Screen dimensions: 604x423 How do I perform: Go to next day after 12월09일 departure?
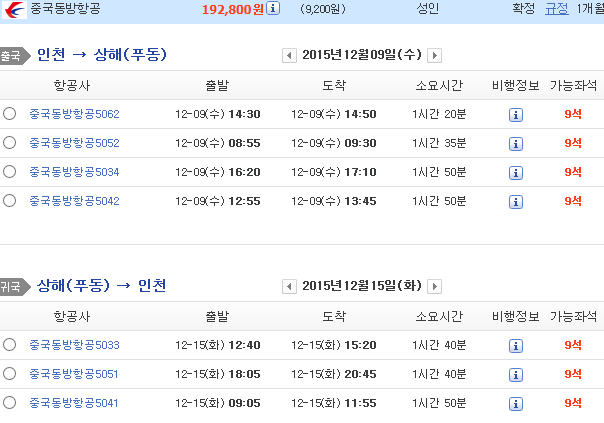pyautogui.click(x=435, y=55)
